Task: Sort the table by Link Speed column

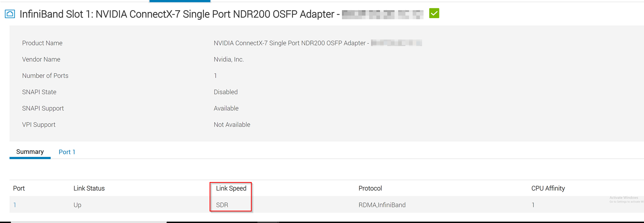Action: 231,188
